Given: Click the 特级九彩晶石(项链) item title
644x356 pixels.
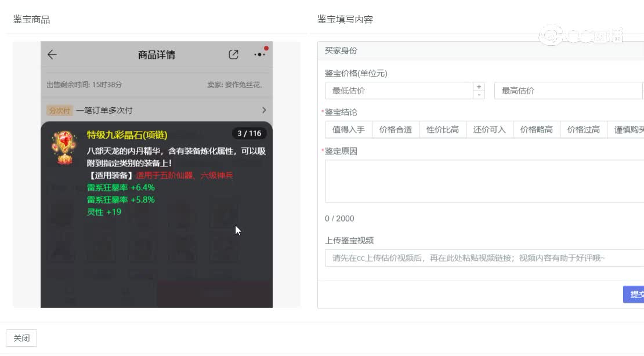Looking at the screenshot, I should [x=127, y=135].
